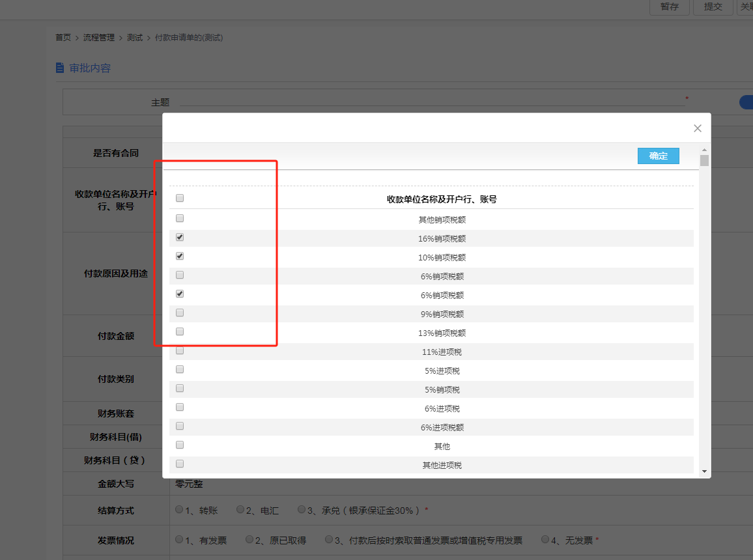The height and width of the screenshot is (560, 753).
Task: Check the 13%销项税额 checkbox
Action: 180,331
